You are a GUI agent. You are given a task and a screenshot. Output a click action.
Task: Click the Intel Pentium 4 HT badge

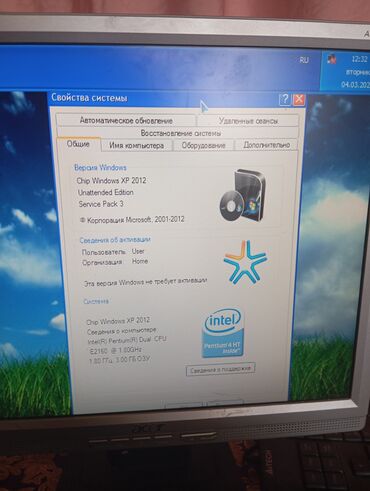coord(223,333)
